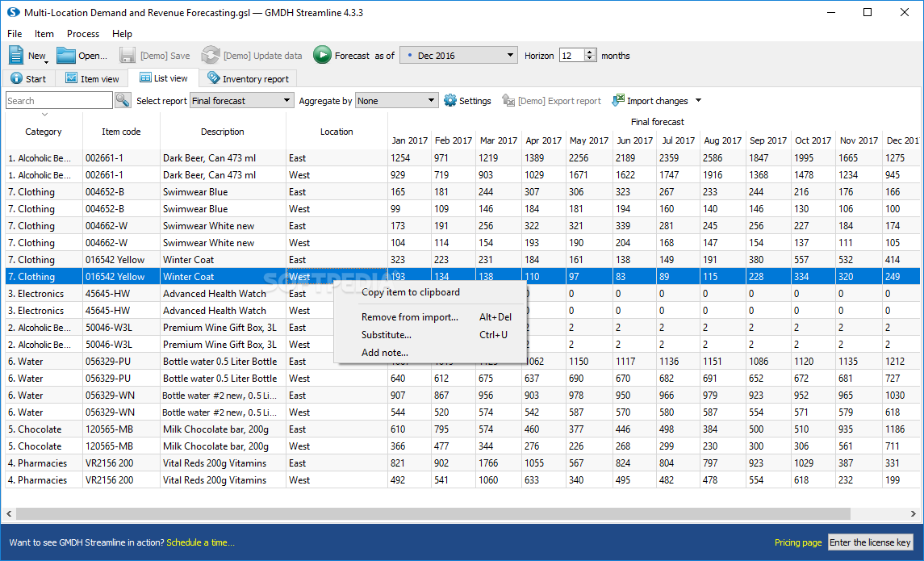The width and height of the screenshot is (924, 561).
Task: Switch to the Item view tab
Action: [92, 78]
